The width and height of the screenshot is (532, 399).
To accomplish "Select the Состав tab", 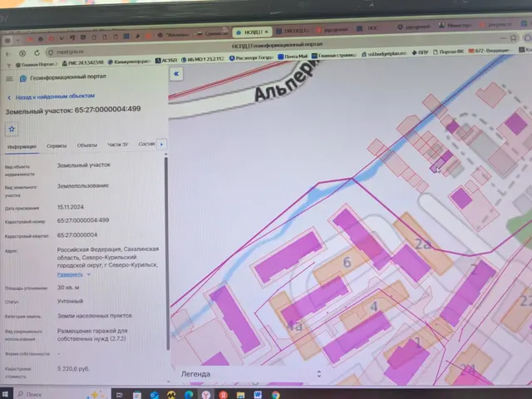I will pyautogui.click(x=146, y=144).
